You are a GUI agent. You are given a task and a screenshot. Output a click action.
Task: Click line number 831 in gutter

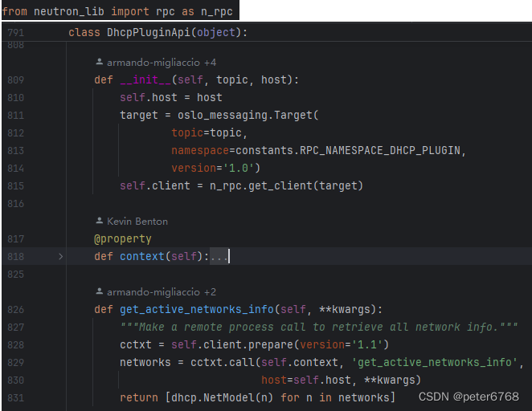click(x=15, y=397)
